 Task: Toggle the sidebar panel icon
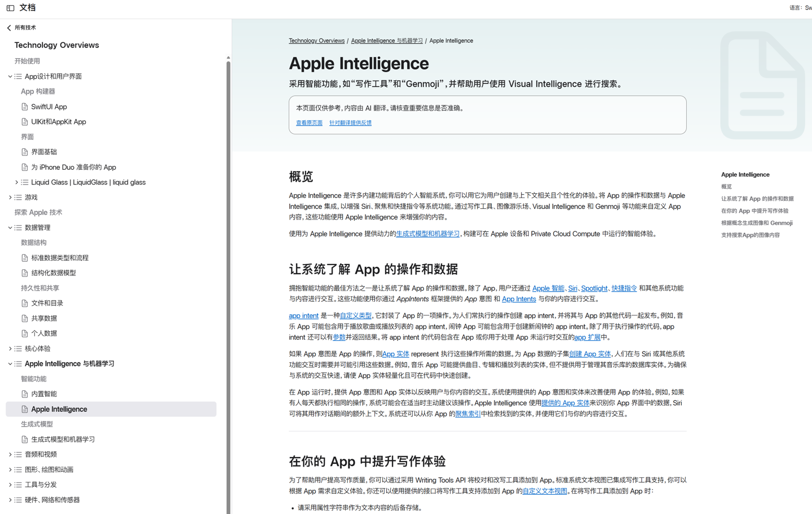click(10, 8)
